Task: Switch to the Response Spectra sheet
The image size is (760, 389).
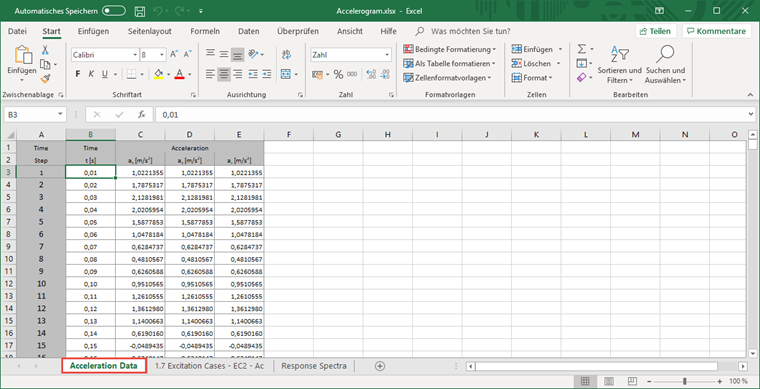Action: tap(314, 366)
